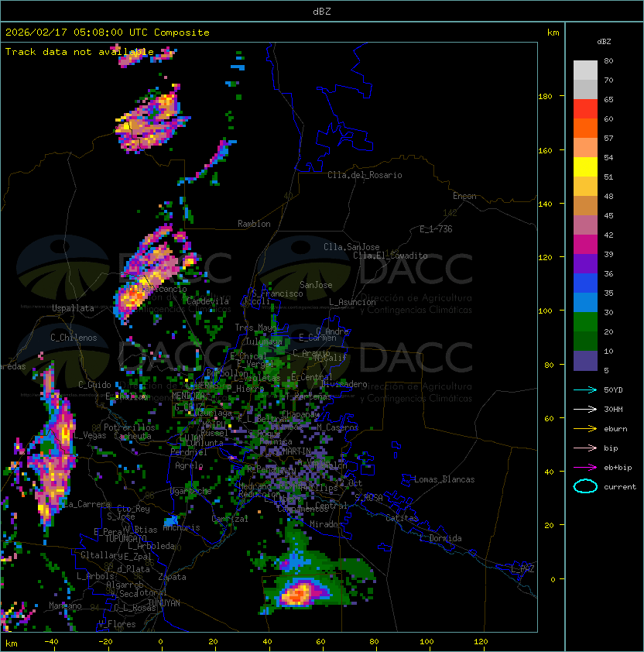Click the 'C_Chilenos' map label
The width and height of the screenshot is (644, 652).
(74, 338)
